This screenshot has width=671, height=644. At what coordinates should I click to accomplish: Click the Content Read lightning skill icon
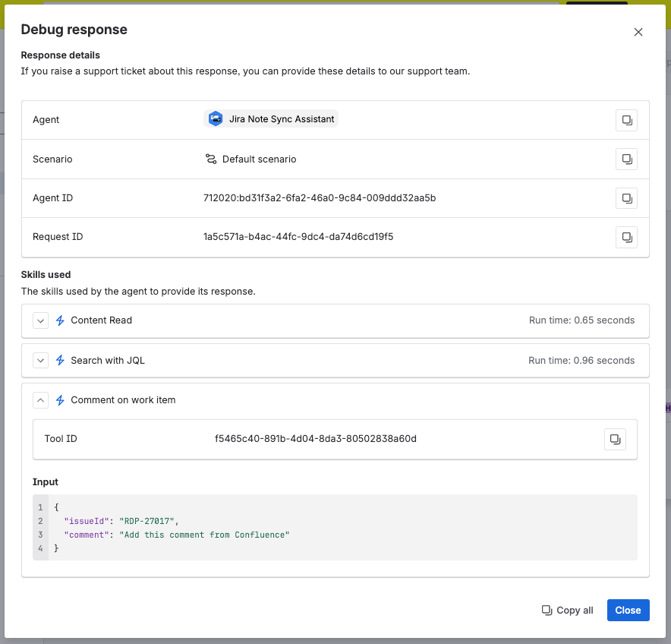(61, 320)
